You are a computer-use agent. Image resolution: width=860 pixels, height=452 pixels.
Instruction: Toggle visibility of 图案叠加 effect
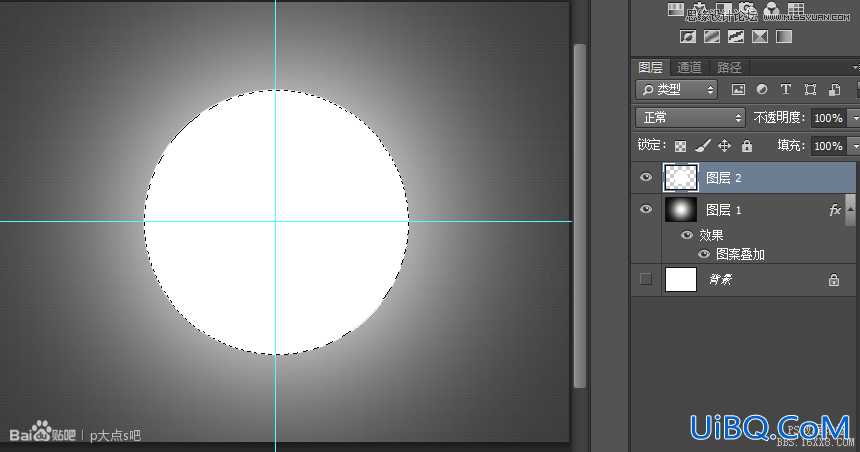point(704,254)
